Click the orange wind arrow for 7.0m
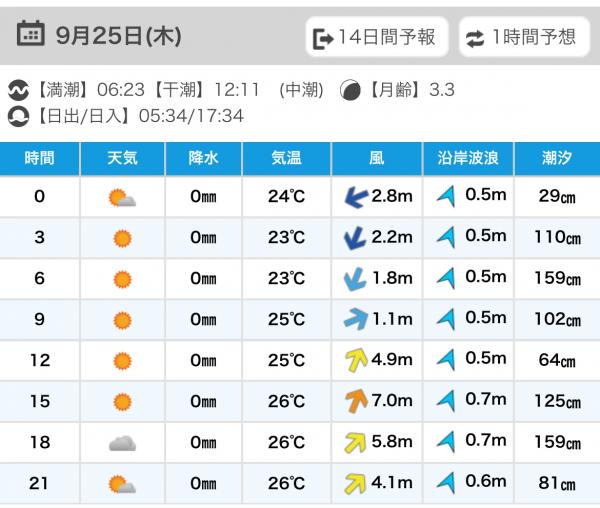The image size is (600, 508). click(356, 401)
